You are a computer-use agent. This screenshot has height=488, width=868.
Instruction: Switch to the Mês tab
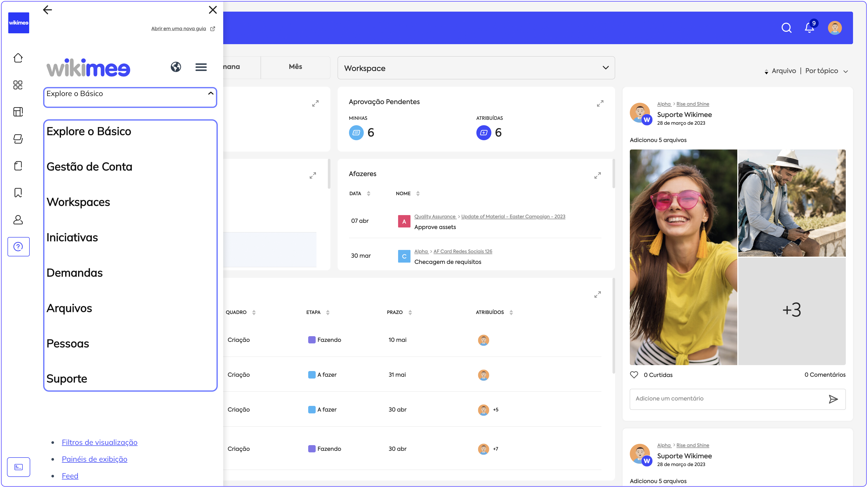[x=295, y=67]
